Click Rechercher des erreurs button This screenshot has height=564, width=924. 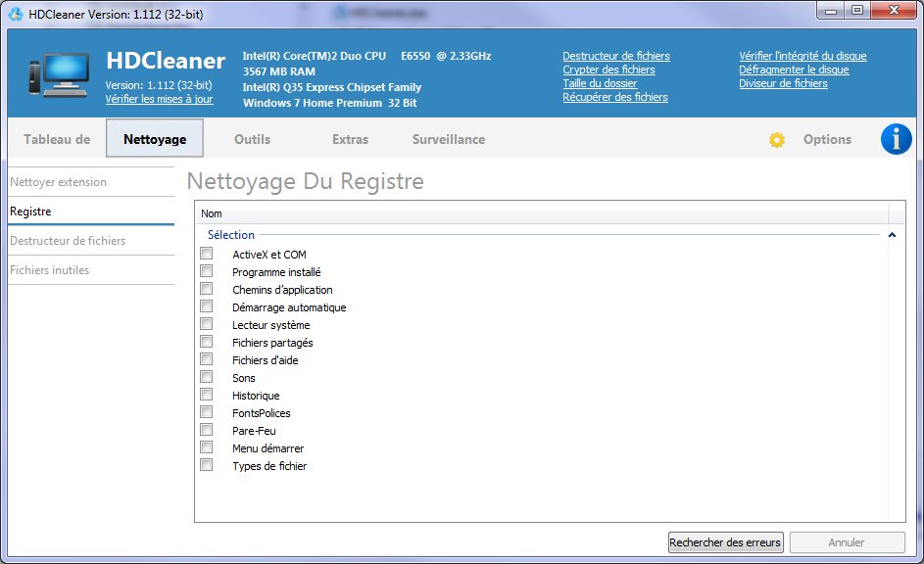pyautogui.click(x=725, y=542)
